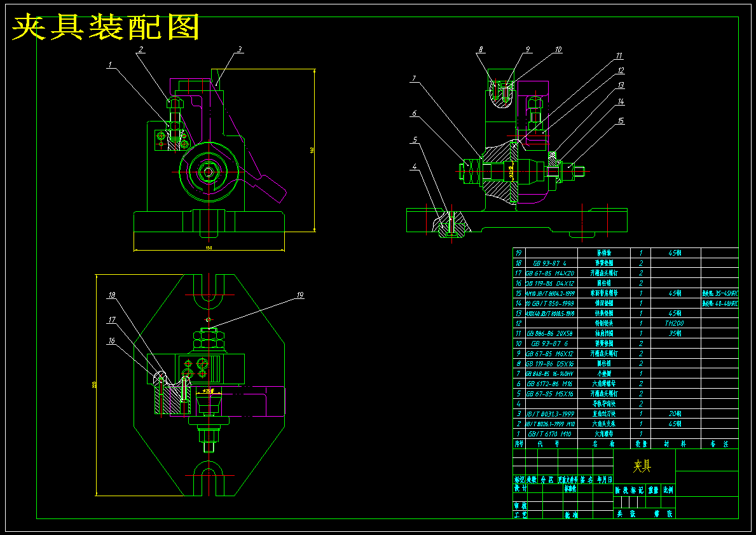Screen dimensions: 756x535
Task: Select the 分区 label in the title block
Action: [x=546, y=480]
